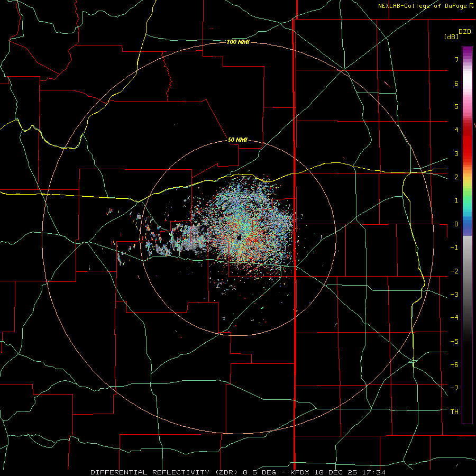Click the "DIFFERENTIAL REFLECTIVITY (ZDR)" product title
Screen dimensions: 476x476
click(x=165, y=472)
